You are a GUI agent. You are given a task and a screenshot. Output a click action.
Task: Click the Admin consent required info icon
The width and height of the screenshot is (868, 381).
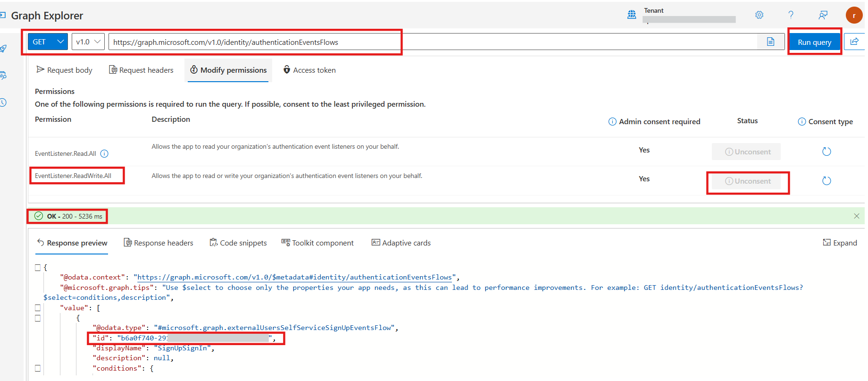click(612, 121)
